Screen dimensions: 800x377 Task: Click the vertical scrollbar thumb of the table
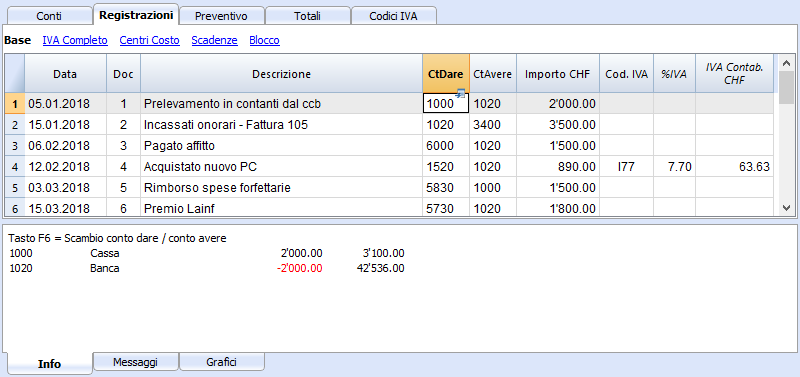point(786,87)
